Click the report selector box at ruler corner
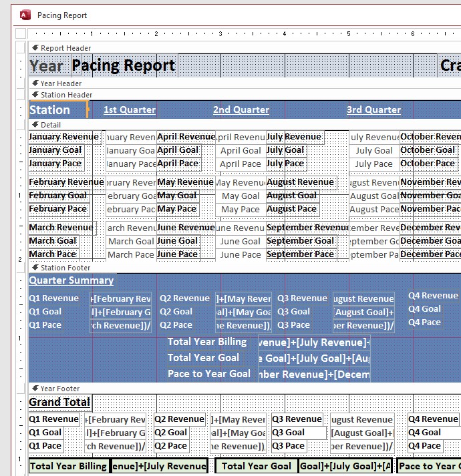The image size is (461, 476). pyautogui.click(x=21, y=33)
